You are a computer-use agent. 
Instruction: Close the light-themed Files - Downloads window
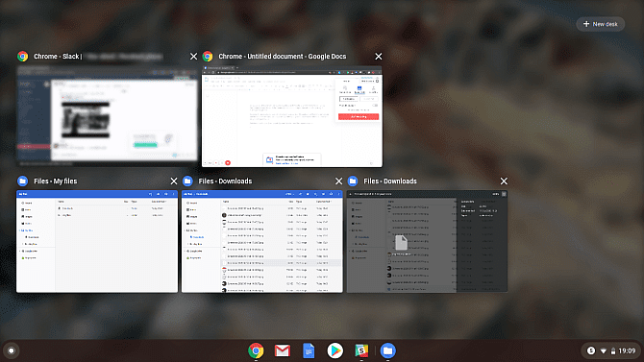[x=339, y=181]
